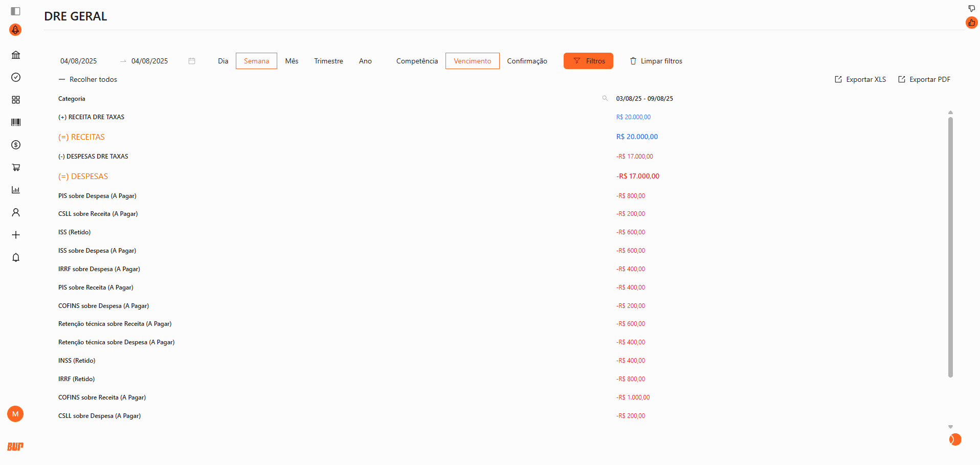The image size is (980, 465).
Task: Select the Dia period option
Action: coord(223,61)
